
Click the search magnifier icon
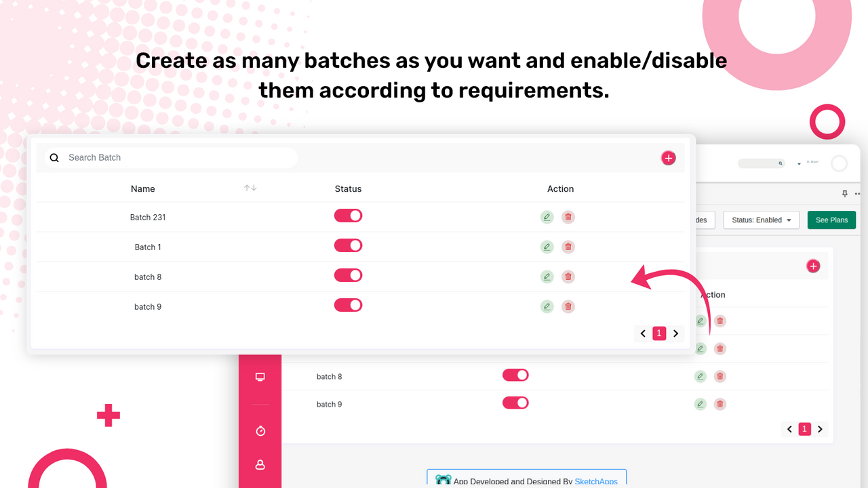[54, 157]
